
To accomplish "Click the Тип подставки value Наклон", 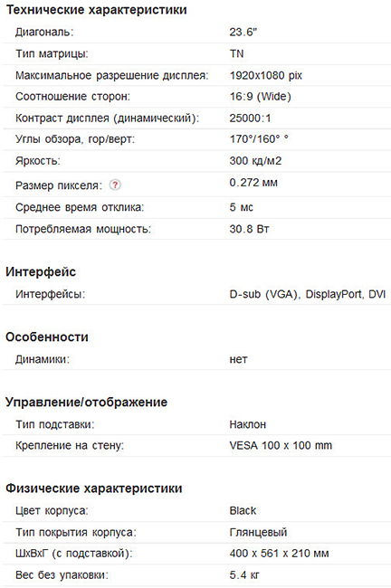I will click(x=248, y=424).
